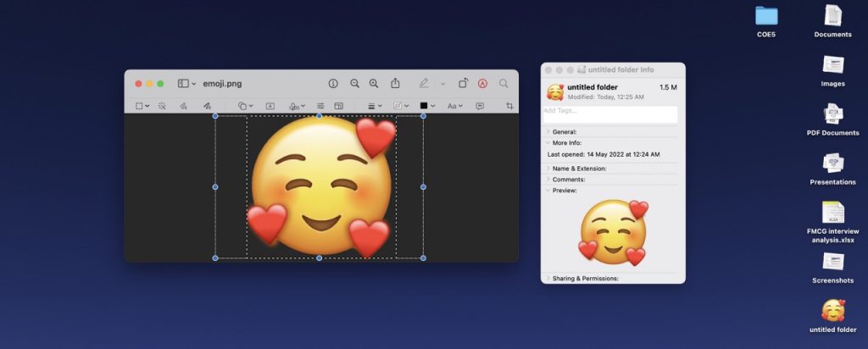Click the emoji preview thumbnail in Info window
868x349 pixels.
click(x=613, y=233)
